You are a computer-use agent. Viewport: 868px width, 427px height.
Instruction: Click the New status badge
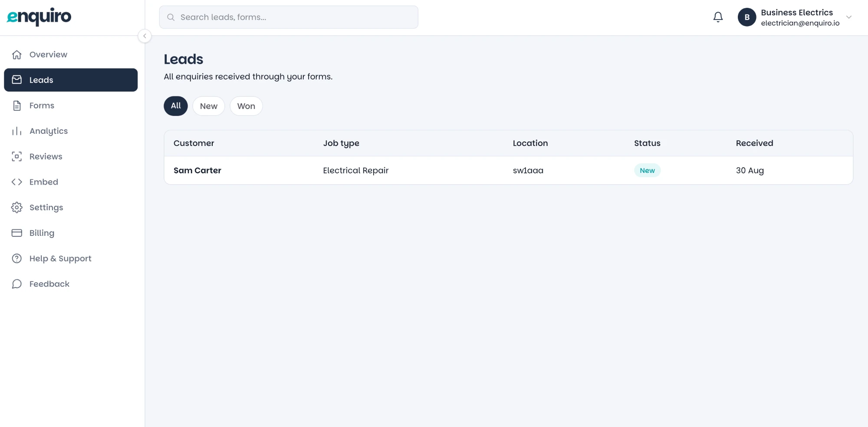click(x=647, y=170)
